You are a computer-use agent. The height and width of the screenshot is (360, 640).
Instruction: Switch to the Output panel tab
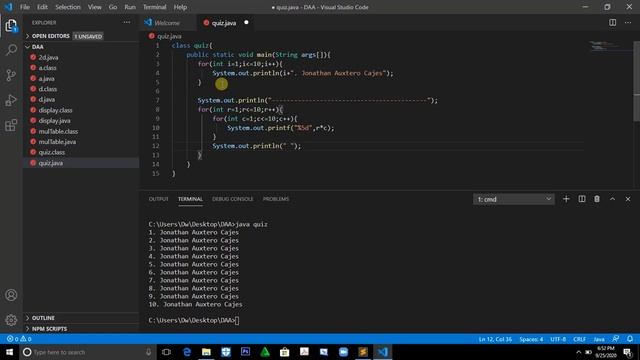158,199
